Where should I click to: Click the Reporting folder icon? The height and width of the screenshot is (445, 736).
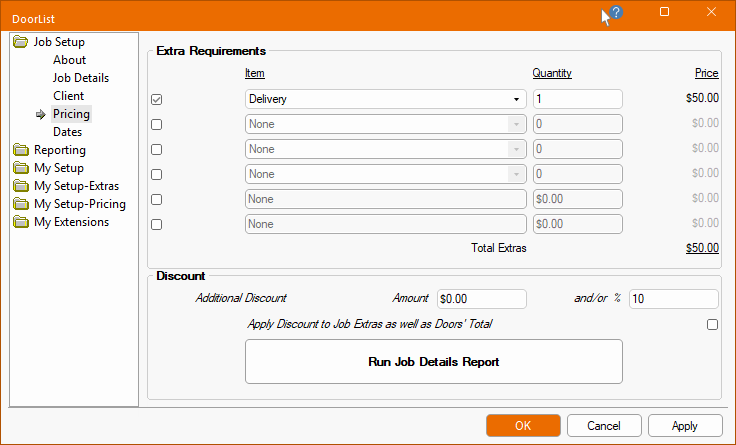tap(20, 150)
